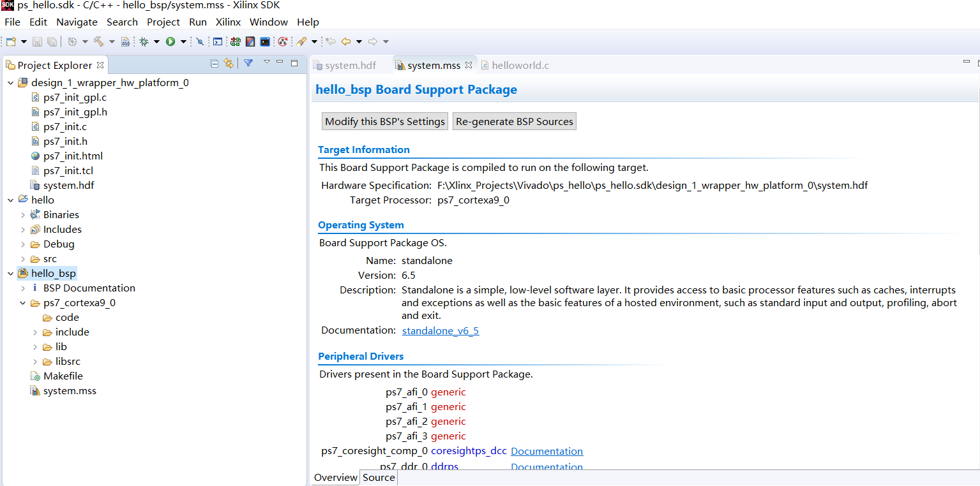
Task: Open the terminal console toolbar icon
Action: 218,41
